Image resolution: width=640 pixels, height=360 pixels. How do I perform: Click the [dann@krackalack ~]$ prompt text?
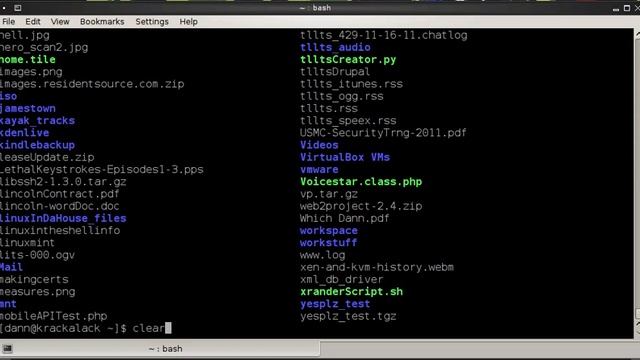point(63,328)
